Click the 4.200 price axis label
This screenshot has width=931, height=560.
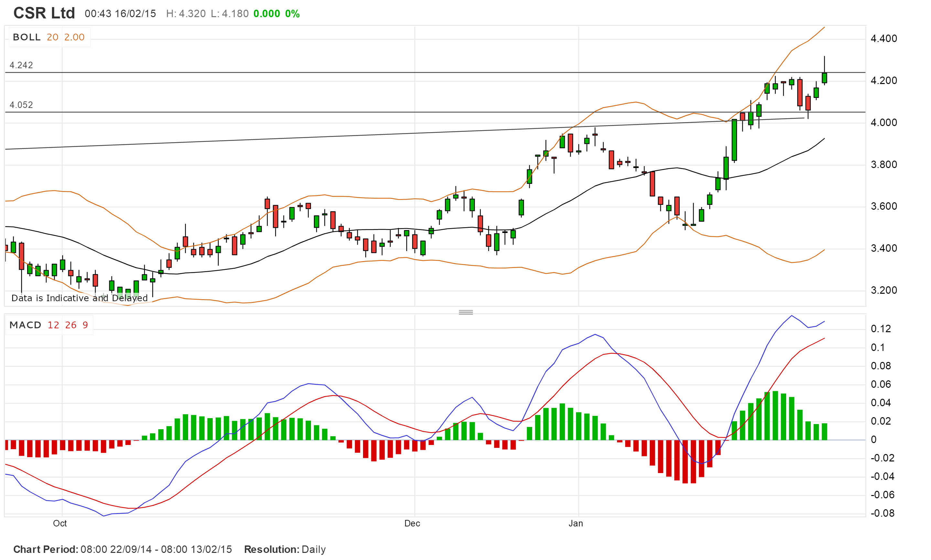point(883,80)
